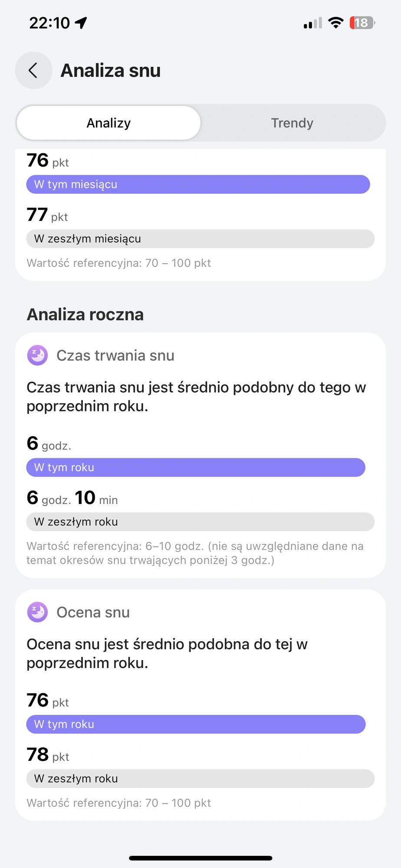Tap the Analiza snu page title
Screen dimensions: 401x868
pyautogui.click(x=111, y=70)
